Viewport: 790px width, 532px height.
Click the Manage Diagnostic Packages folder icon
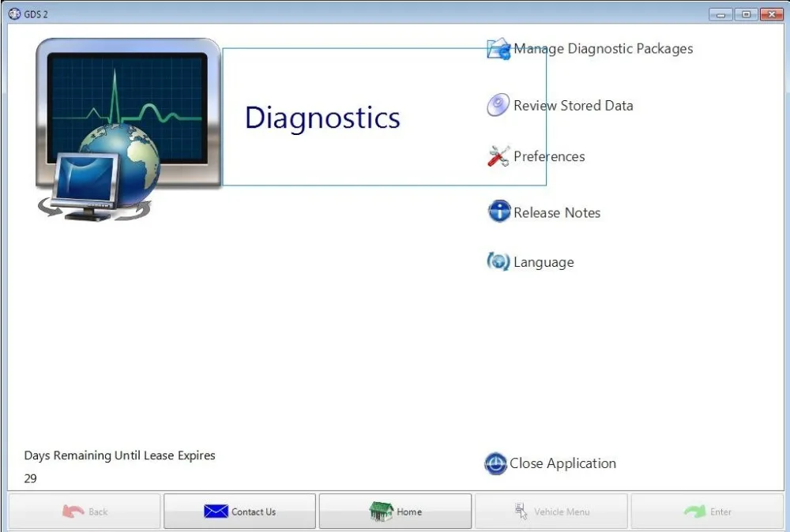click(497, 48)
